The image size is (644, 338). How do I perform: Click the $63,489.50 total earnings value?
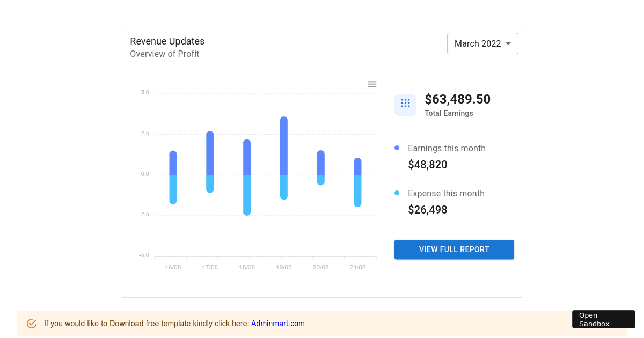coord(458,99)
